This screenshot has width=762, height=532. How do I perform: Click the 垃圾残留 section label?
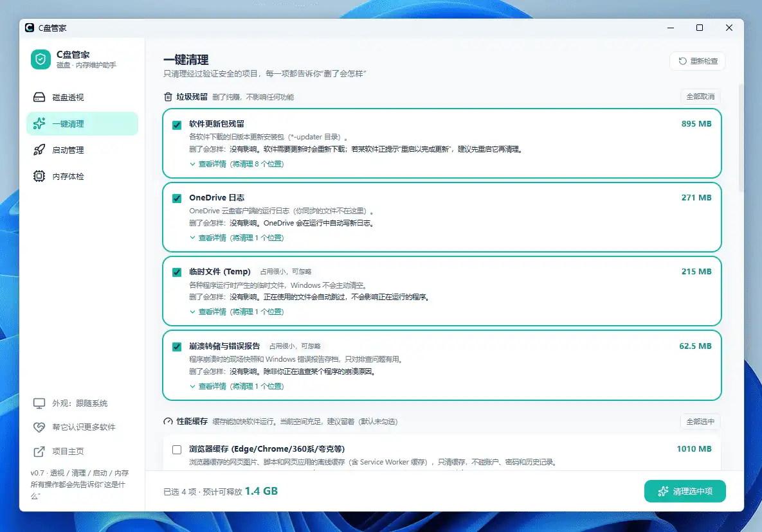pos(192,96)
